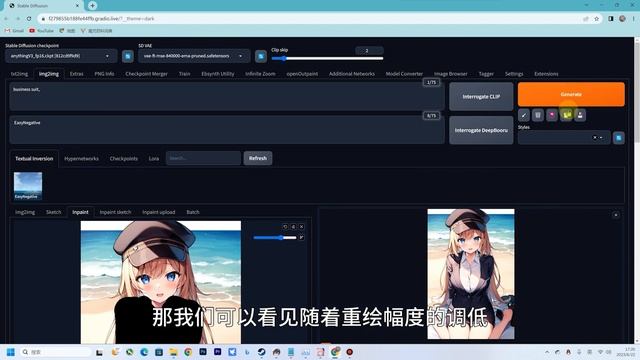
Task: Go back in browser history
Action: [6, 19]
